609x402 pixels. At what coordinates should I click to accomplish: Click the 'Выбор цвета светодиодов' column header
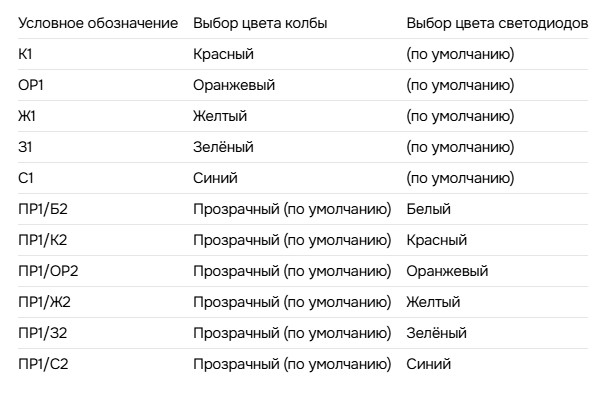[497, 23]
